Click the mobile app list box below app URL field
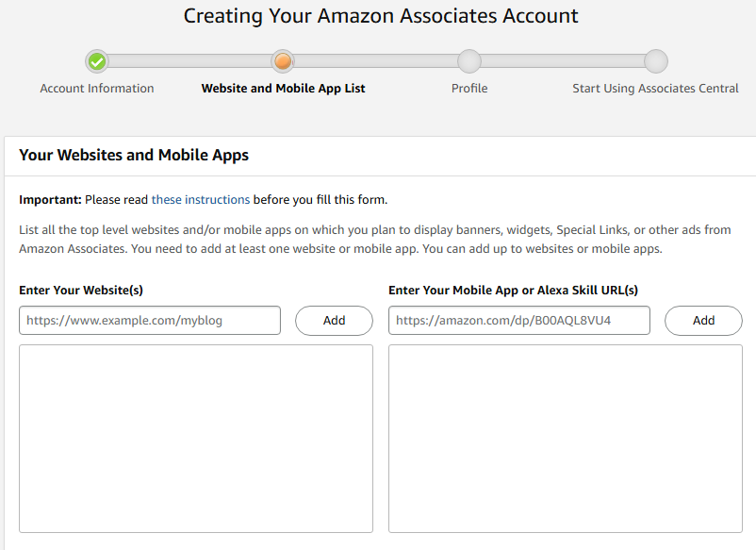The image size is (756, 550). (565, 439)
